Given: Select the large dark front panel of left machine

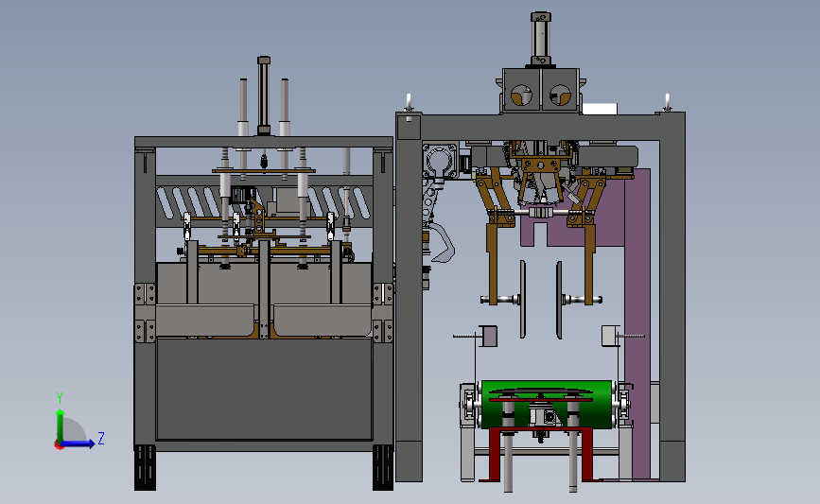Looking at the screenshot, I should pyautogui.click(x=264, y=389).
